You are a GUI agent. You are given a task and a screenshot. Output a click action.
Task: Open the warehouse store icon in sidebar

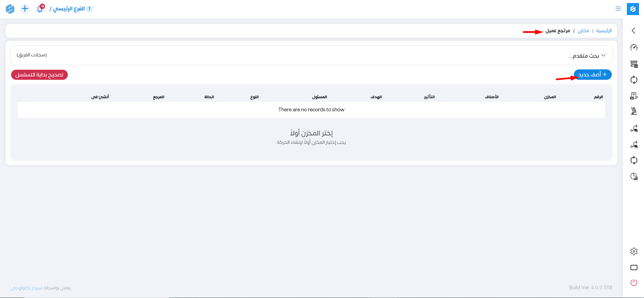click(634, 64)
